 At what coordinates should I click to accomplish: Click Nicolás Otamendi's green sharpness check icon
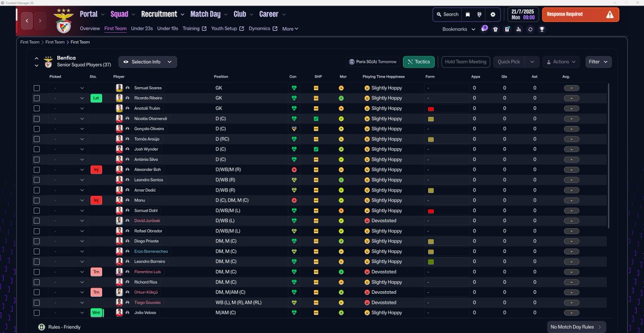pyautogui.click(x=317, y=119)
